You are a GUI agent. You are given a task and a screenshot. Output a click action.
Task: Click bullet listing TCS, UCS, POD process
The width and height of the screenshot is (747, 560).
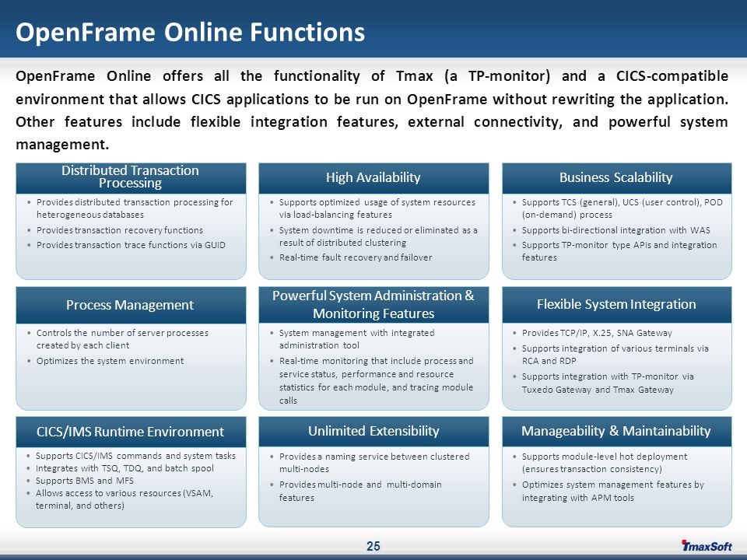click(x=622, y=208)
